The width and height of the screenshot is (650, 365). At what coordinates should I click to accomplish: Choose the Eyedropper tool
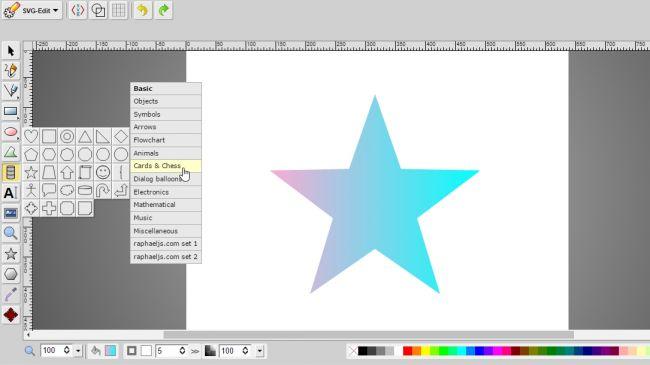click(x=11, y=294)
